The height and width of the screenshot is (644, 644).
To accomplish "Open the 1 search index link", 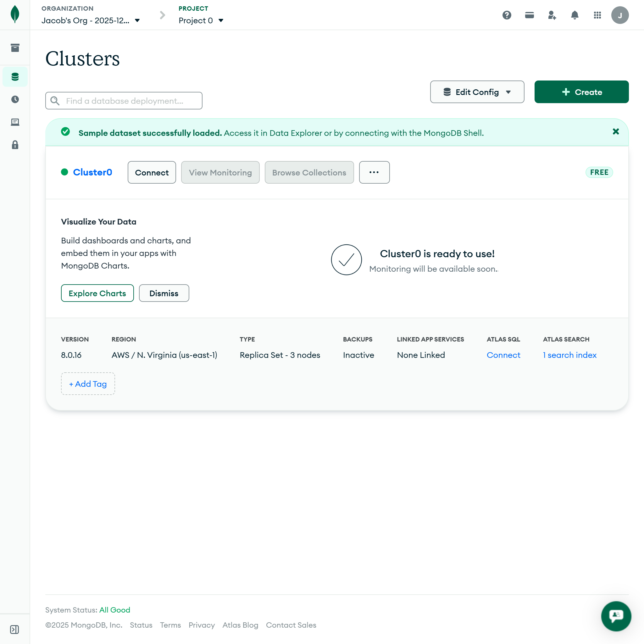I will [569, 355].
